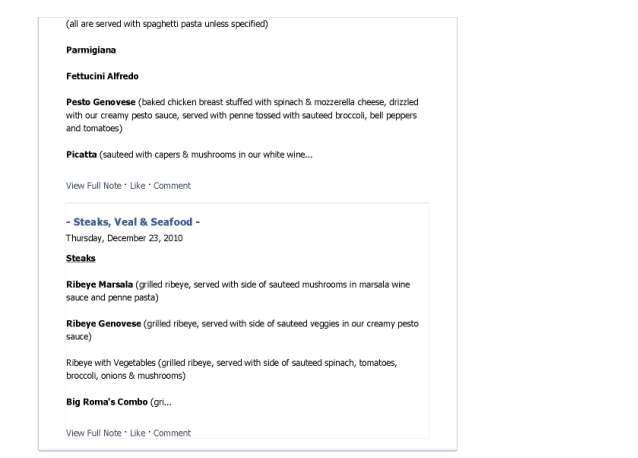This screenshot has width=638, height=458.
Task: Click the truncated (gri... text after Big Roma's Combo
Action: 161,402
